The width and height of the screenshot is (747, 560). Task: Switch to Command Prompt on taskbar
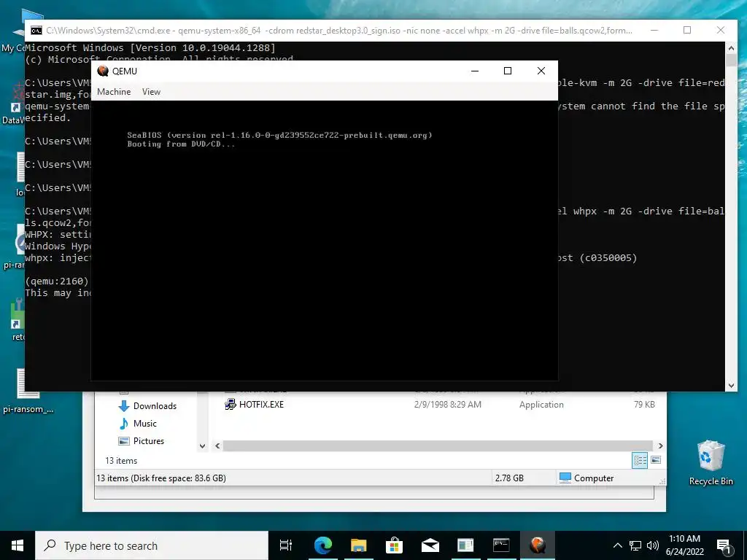click(x=501, y=545)
